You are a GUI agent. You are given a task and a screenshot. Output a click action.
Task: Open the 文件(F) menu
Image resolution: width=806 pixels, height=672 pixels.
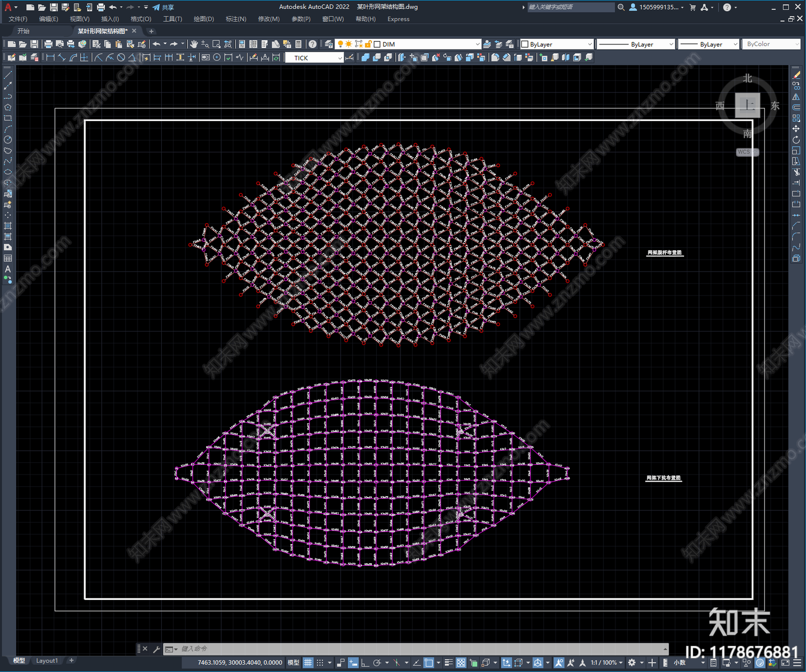pyautogui.click(x=18, y=19)
